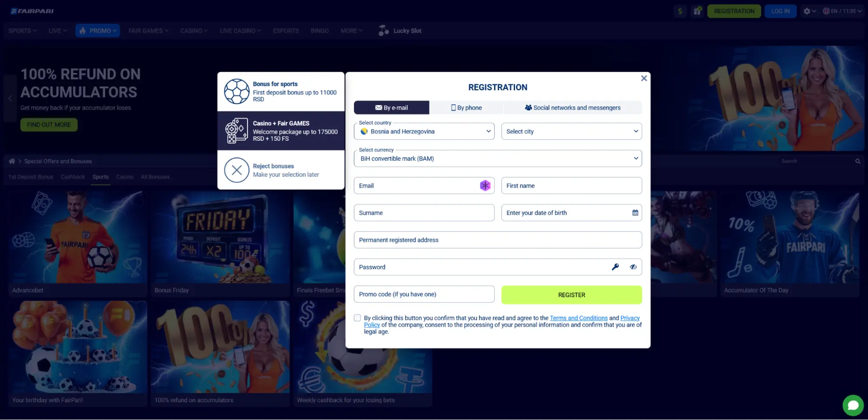Click Permanent registered address field

(498, 240)
